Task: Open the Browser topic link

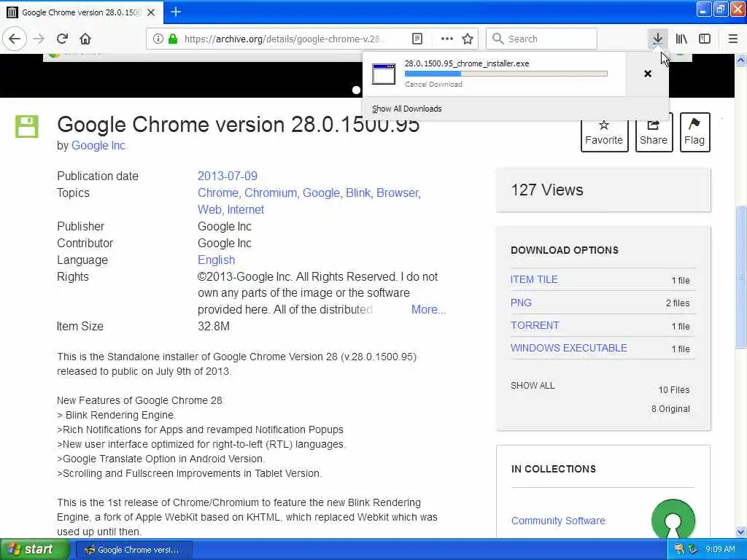Action: coord(398,192)
